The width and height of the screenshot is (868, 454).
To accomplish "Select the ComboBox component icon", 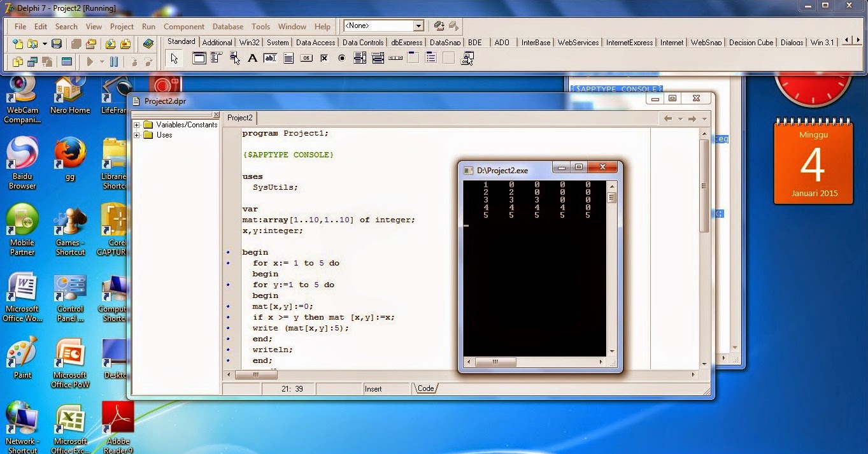I will coord(378,58).
